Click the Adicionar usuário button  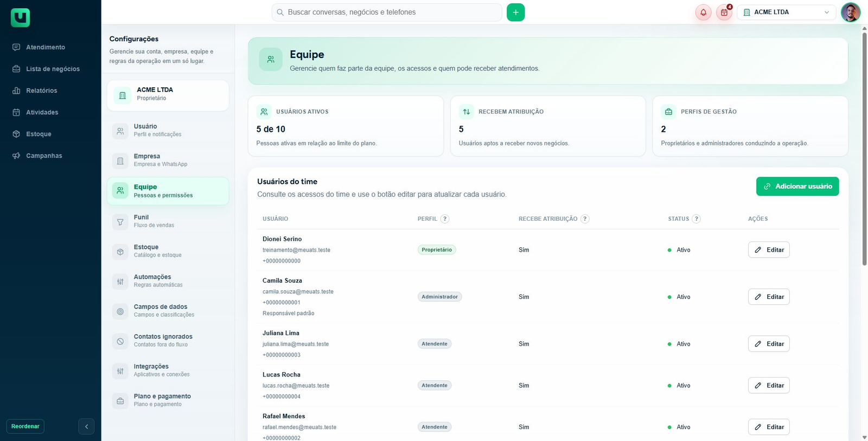pyautogui.click(x=797, y=186)
